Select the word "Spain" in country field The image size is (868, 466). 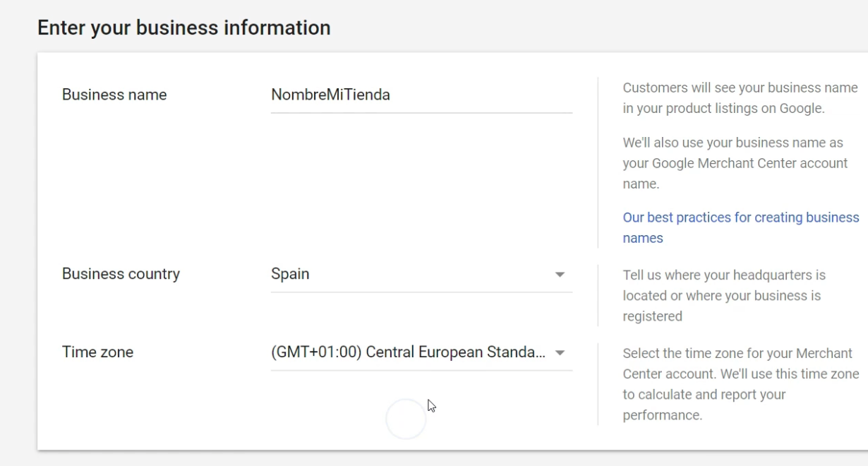290,274
